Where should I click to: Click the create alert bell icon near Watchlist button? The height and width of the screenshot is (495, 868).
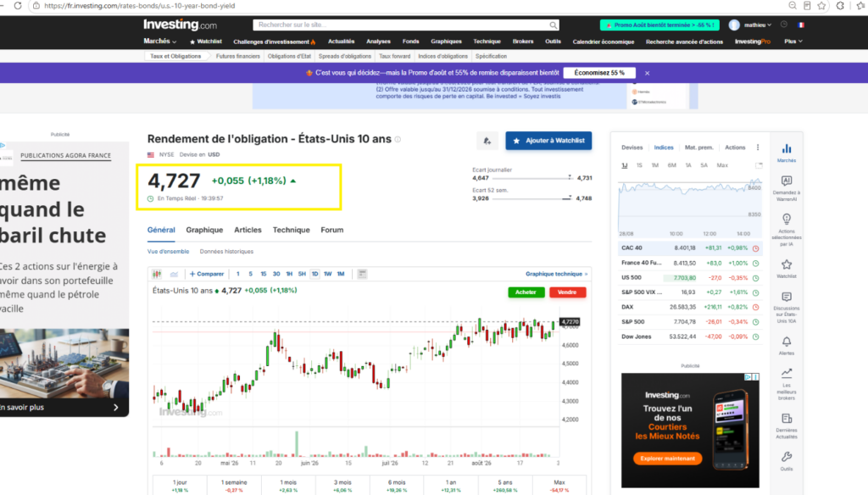pyautogui.click(x=487, y=141)
